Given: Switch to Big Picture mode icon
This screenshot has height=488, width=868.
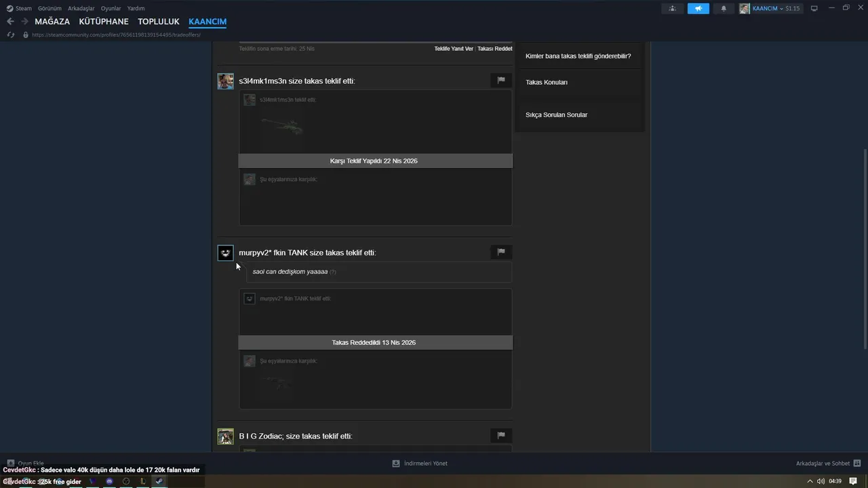Looking at the screenshot, I should pyautogui.click(x=814, y=8).
